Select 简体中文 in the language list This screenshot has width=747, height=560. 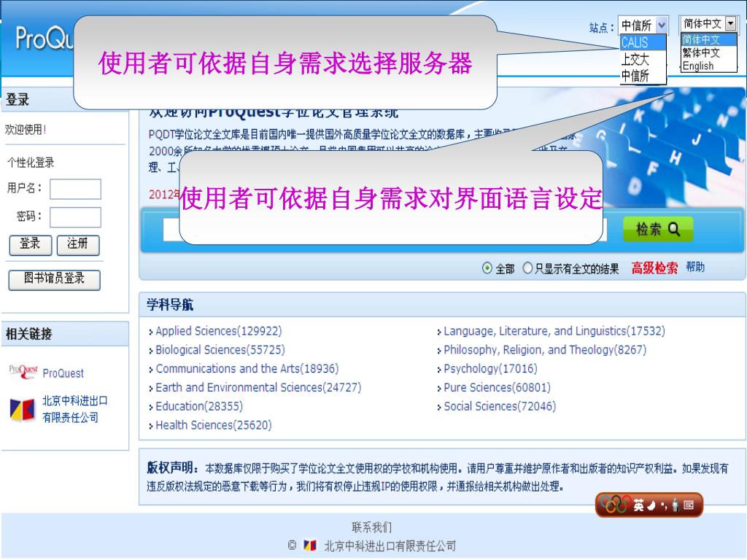click(x=709, y=39)
